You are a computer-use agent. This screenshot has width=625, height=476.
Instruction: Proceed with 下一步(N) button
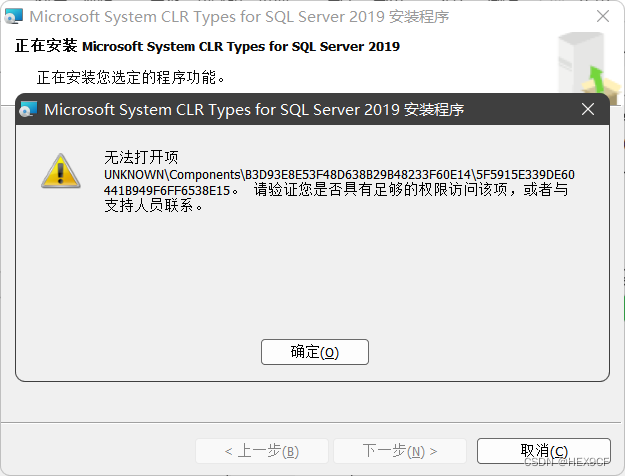pyautogui.click(x=400, y=451)
